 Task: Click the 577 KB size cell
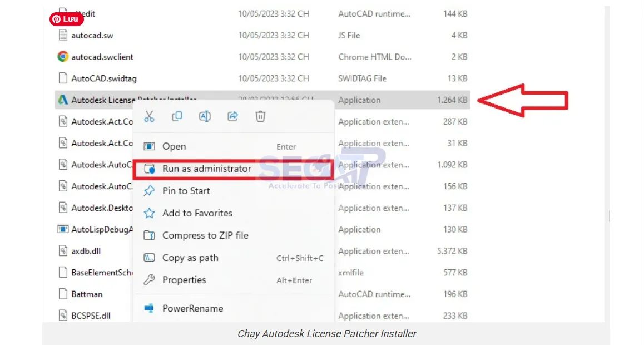pos(455,273)
